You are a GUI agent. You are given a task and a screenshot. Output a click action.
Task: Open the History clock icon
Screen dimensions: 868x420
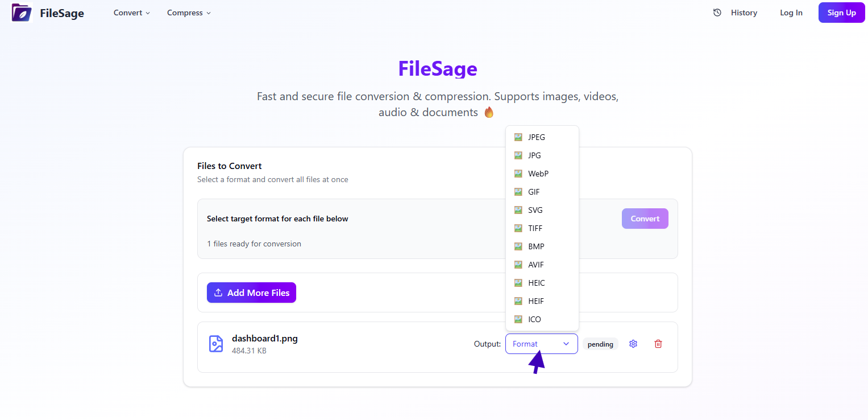tap(717, 13)
